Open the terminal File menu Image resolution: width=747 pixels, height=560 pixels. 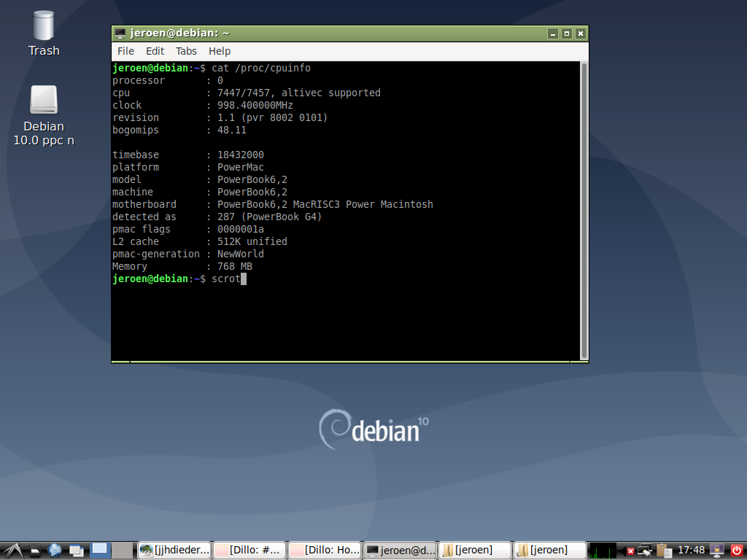[125, 51]
